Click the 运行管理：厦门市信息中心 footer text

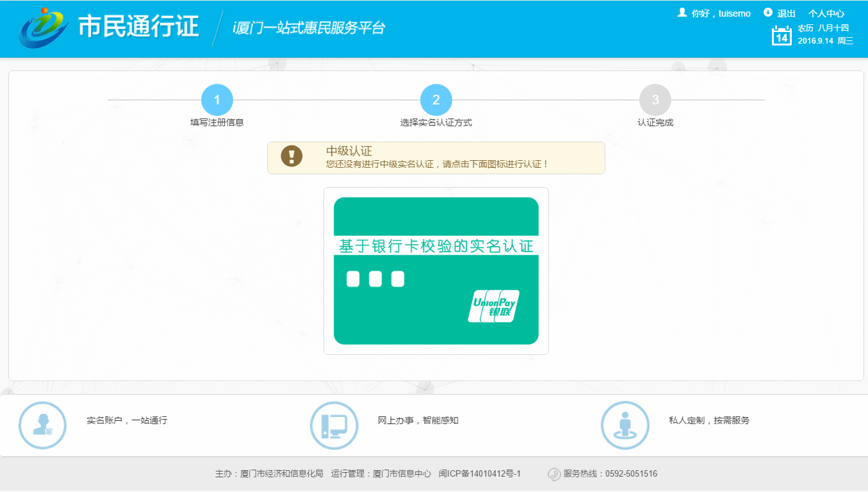pos(381,474)
